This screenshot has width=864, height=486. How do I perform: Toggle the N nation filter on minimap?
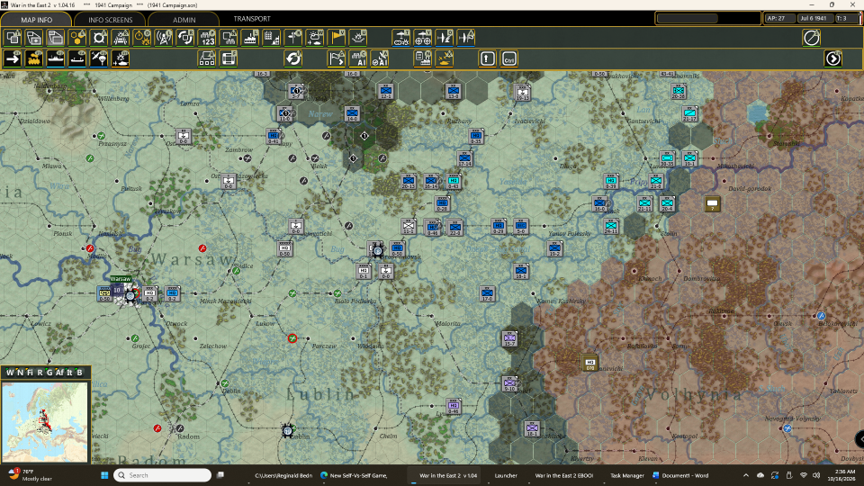(x=20, y=372)
